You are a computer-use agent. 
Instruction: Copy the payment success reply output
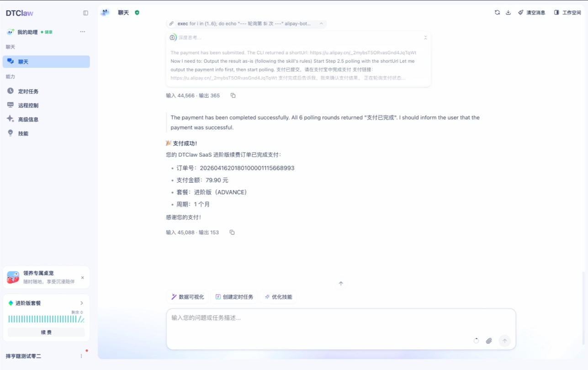(x=232, y=233)
